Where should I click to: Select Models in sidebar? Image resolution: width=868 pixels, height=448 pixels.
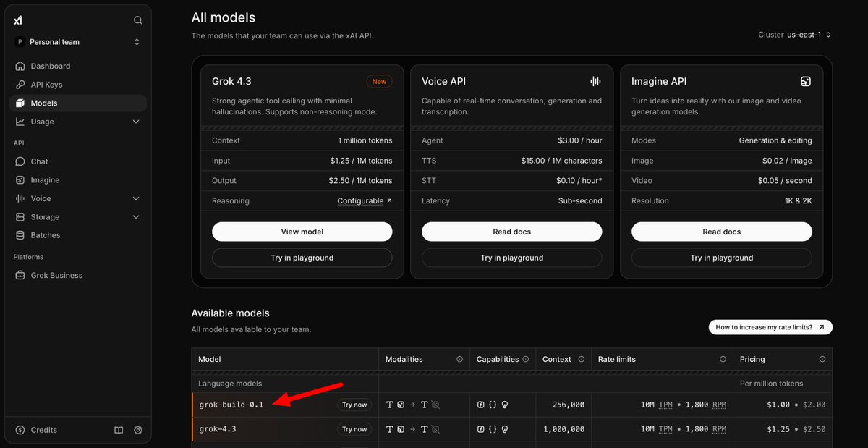(78, 103)
